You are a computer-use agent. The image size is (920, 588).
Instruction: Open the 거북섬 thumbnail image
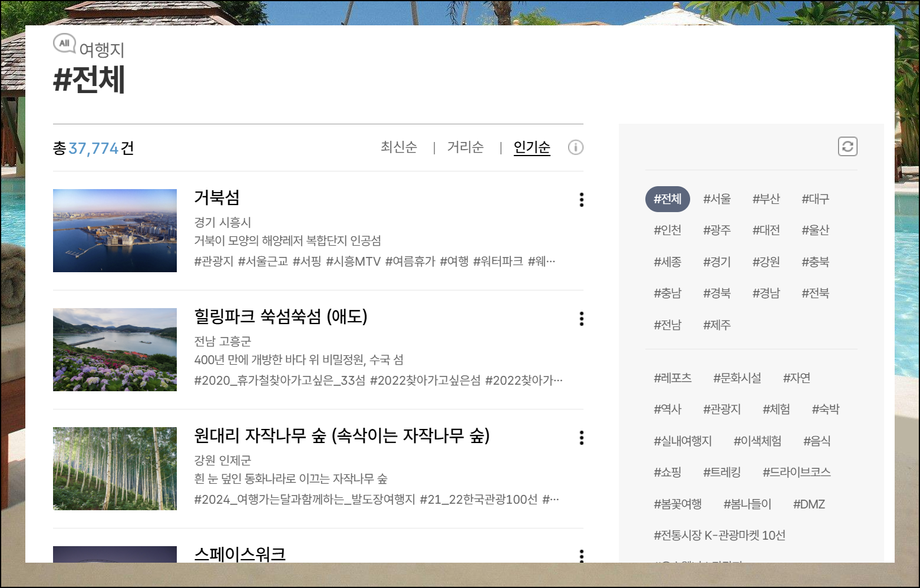click(115, 230)
